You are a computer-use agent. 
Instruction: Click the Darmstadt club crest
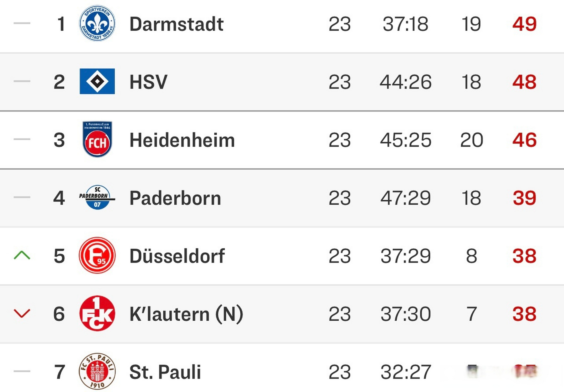pyautogui.click(x=97, y=23)
